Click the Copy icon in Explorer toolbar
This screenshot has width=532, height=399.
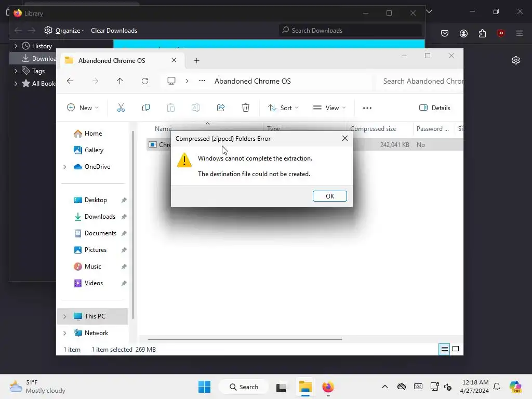click(146, 108)
